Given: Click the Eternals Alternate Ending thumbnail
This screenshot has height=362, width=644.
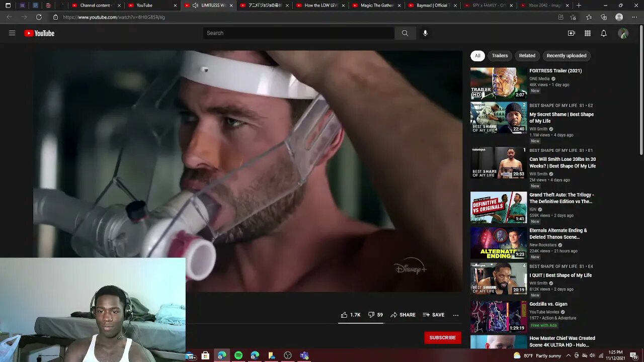Looking at the screenshot, I should point(499,243).
